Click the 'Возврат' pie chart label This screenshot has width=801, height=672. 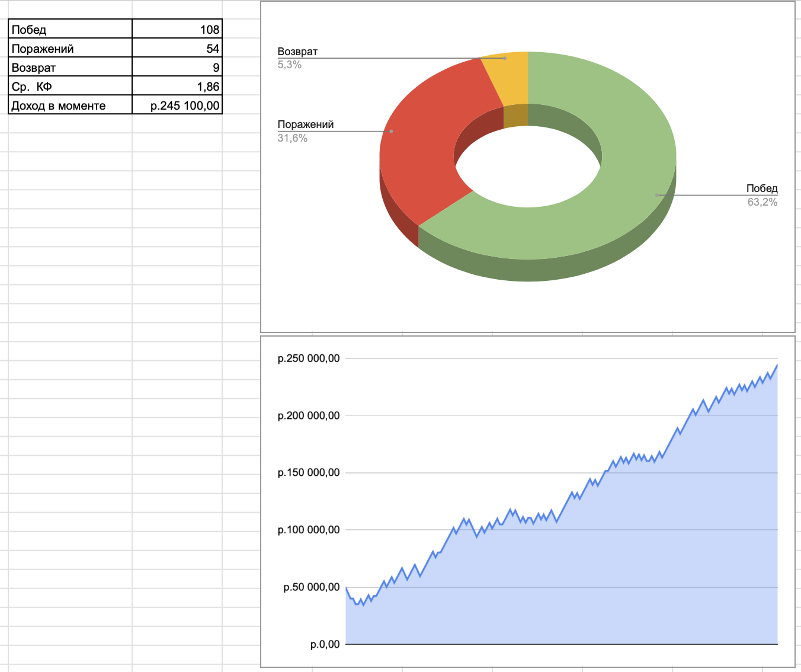coord(297,52)
